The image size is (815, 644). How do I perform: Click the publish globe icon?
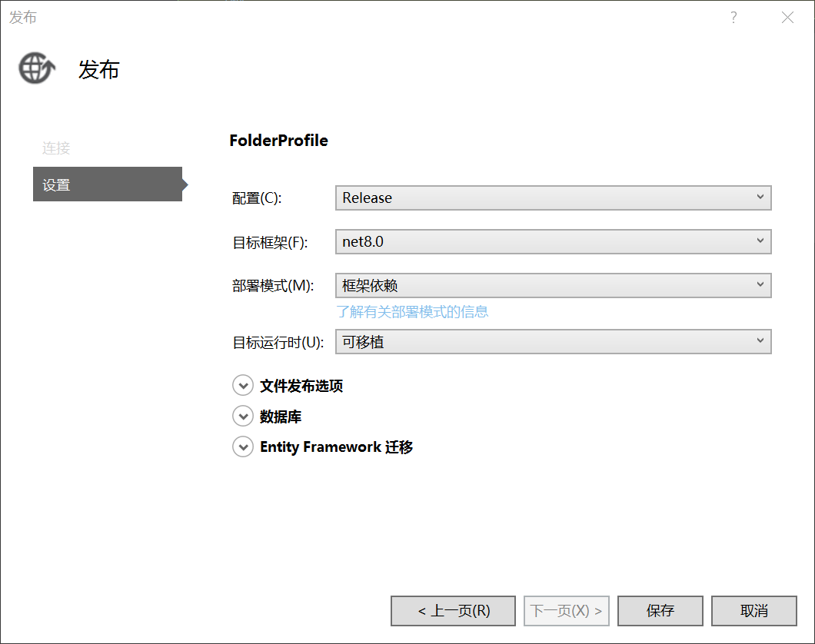point(37,68)
